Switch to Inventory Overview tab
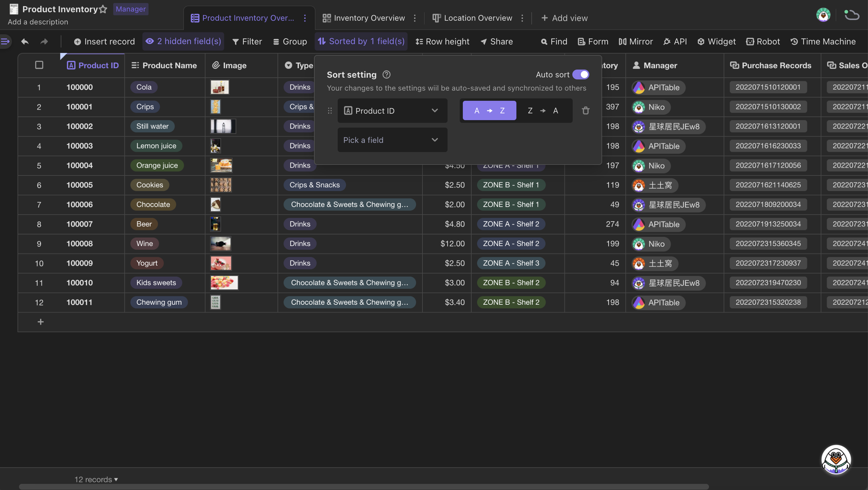Viewport: 868px width, 490px height. 363,18
